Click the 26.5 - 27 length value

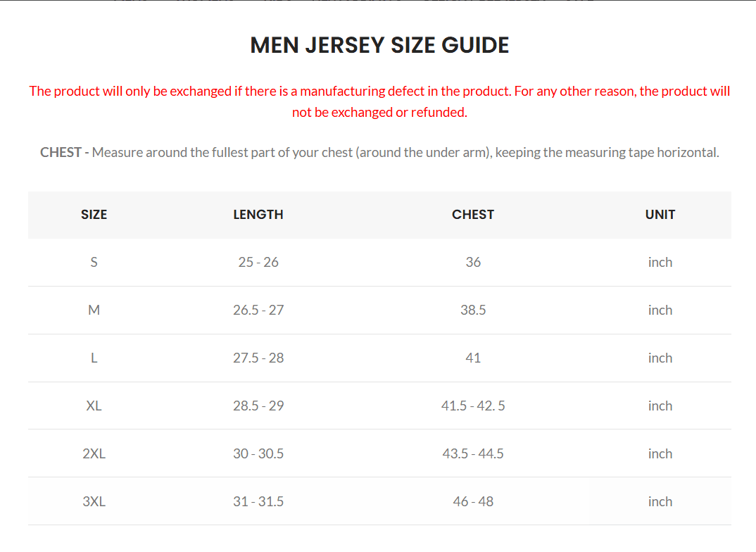[x=258, y=310]
